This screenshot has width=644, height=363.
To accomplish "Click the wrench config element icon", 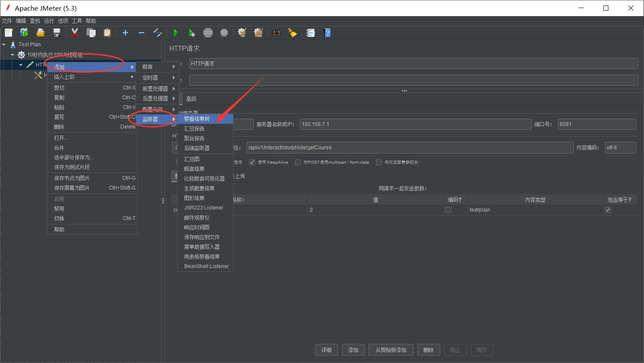I will (38, 75).
